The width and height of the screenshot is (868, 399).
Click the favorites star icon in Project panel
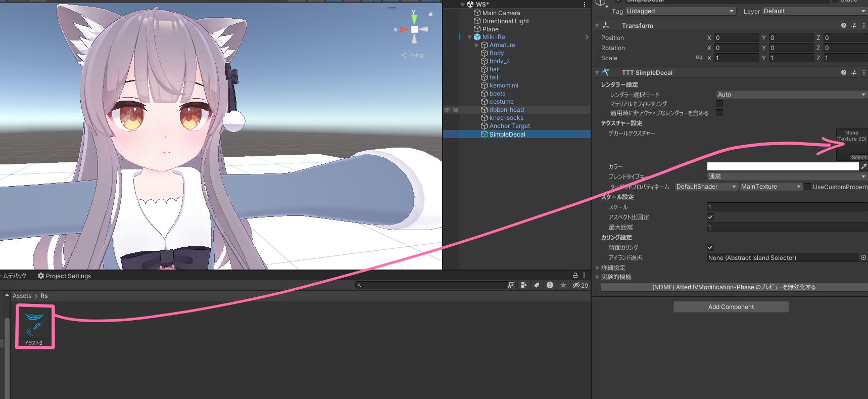[563, 285]
